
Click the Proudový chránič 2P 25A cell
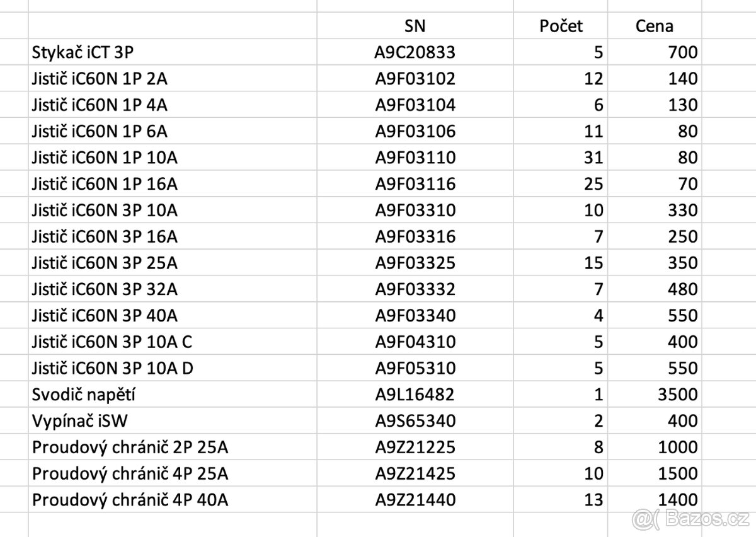(130, 448)
